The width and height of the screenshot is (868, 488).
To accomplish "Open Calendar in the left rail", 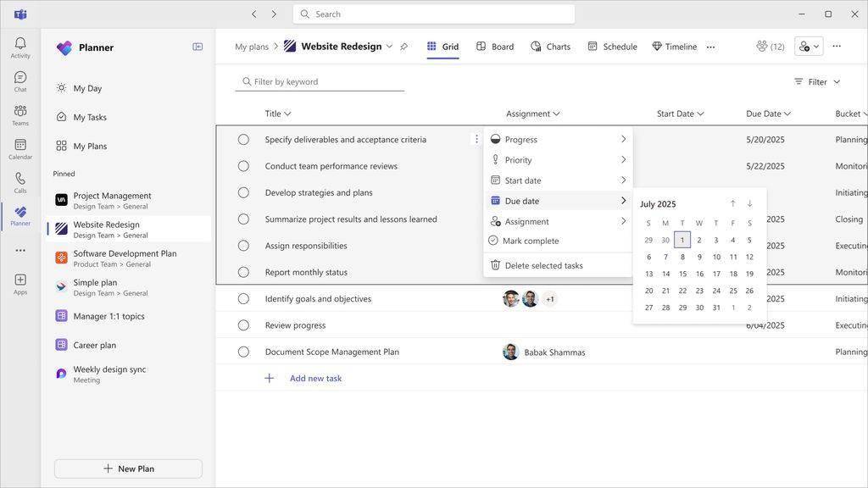I will click(20, 149).
